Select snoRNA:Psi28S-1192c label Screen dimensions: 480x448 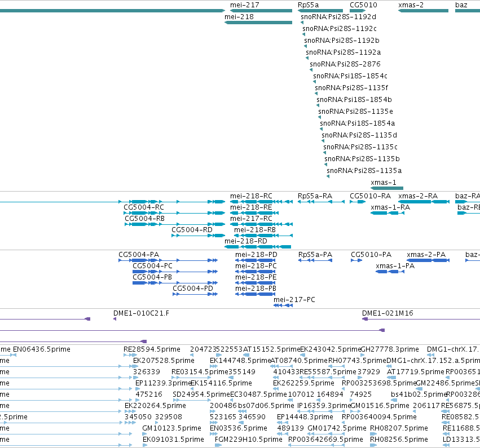[x=340, y=29]
